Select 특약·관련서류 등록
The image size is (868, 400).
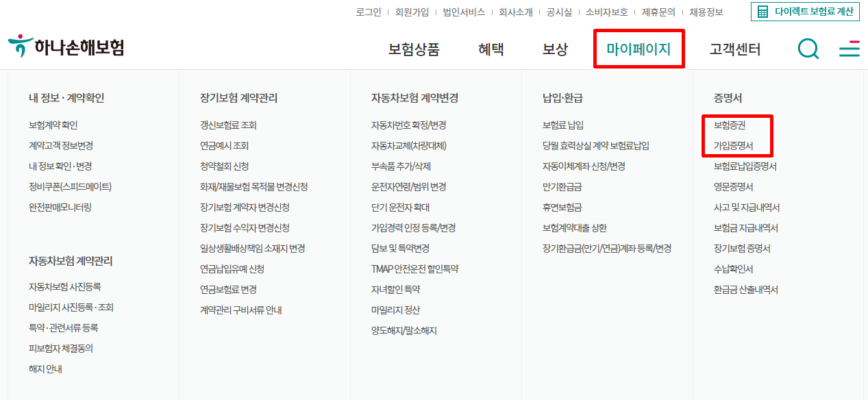(x=64, y=328)
